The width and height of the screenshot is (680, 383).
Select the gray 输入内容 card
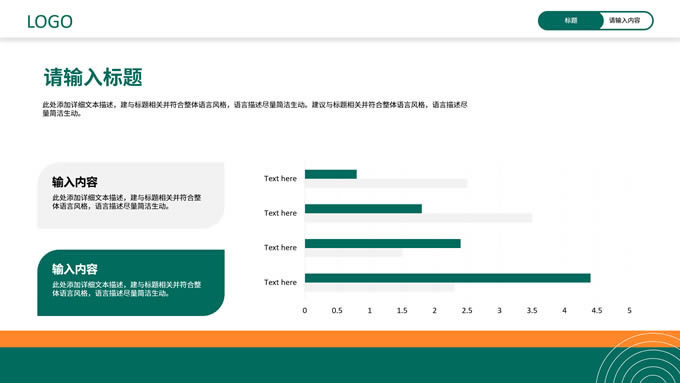click(x=131, y=195)
